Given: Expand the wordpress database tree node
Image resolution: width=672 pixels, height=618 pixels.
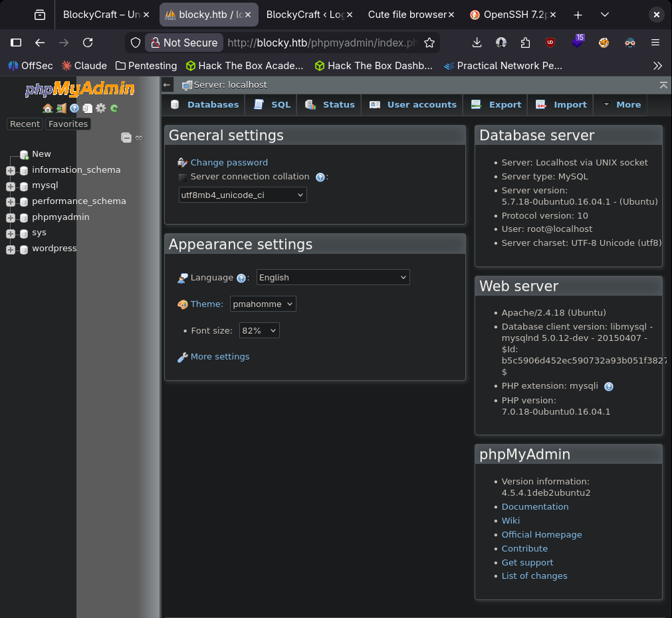Looking at the screenshot, I should [x=11, y=249].
